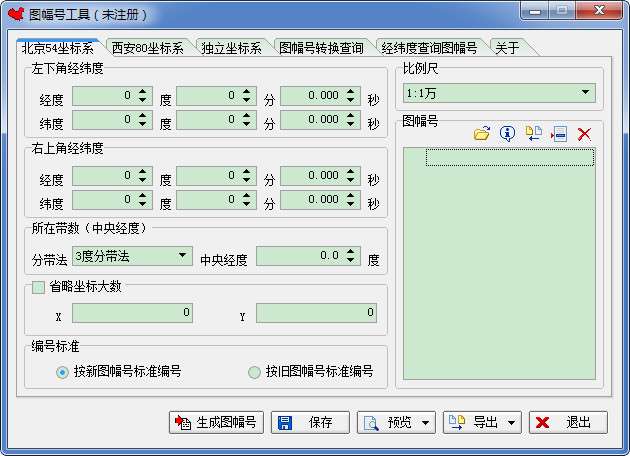
Task: Click the X coordinate input field
Action: point(132,313)
